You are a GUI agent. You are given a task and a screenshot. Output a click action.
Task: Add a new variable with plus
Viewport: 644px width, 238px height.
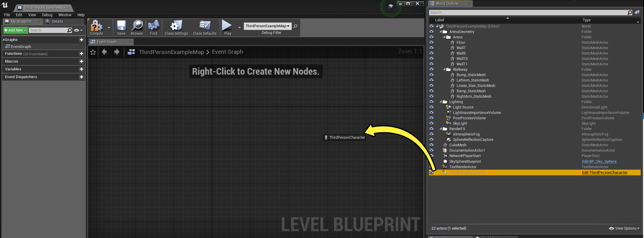point(81,69)
